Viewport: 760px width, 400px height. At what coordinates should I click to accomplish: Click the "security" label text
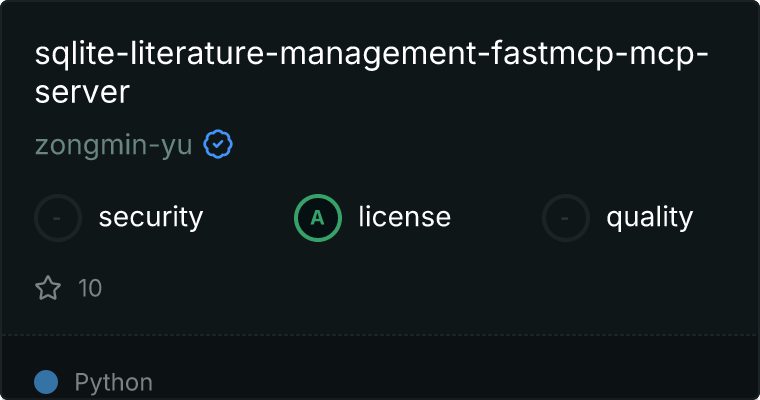pos(151,217)
